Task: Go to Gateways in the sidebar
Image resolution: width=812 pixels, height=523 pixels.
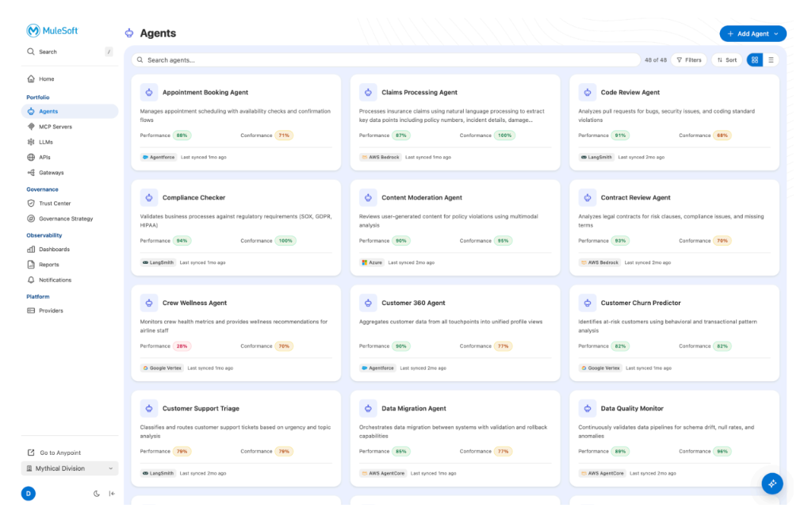Action: [52, 173]
